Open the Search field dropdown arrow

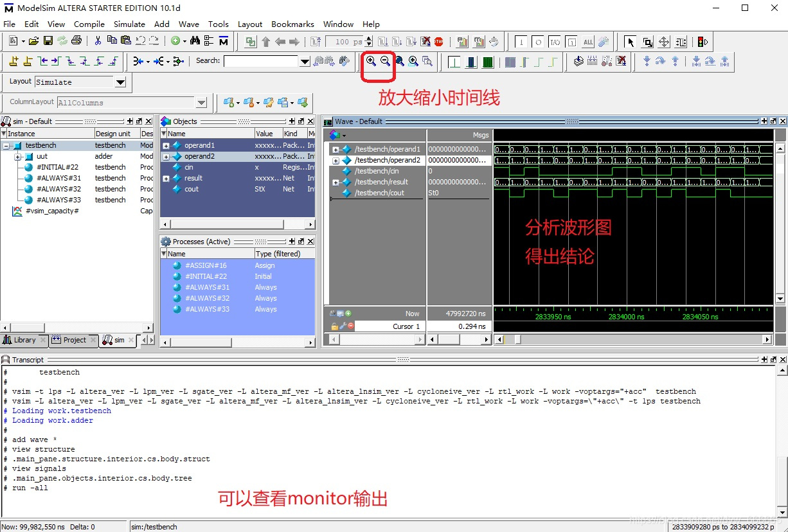tap(305, 61)
